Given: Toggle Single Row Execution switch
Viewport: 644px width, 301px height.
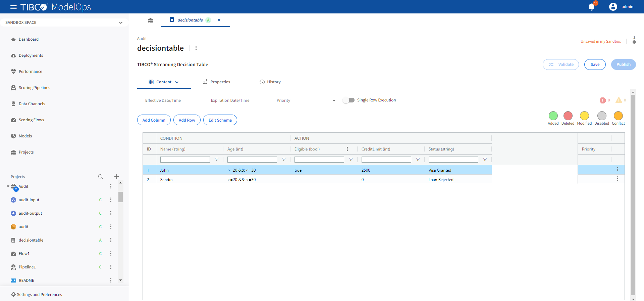Looking at the screenshot, I should 349,100.
